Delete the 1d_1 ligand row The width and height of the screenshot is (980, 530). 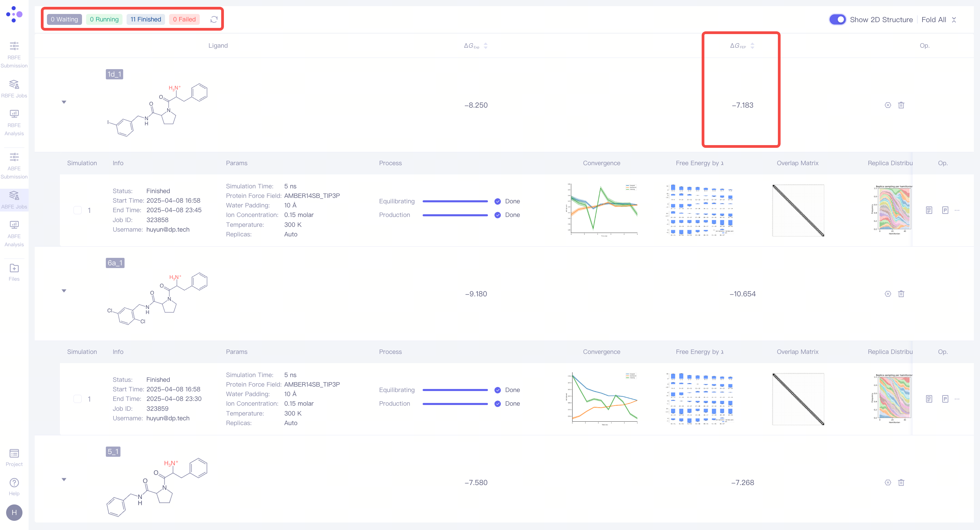pos(901,105)
